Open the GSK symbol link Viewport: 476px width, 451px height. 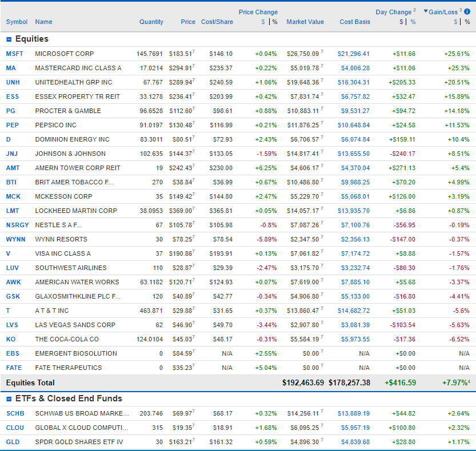click(x=13, y=296)
